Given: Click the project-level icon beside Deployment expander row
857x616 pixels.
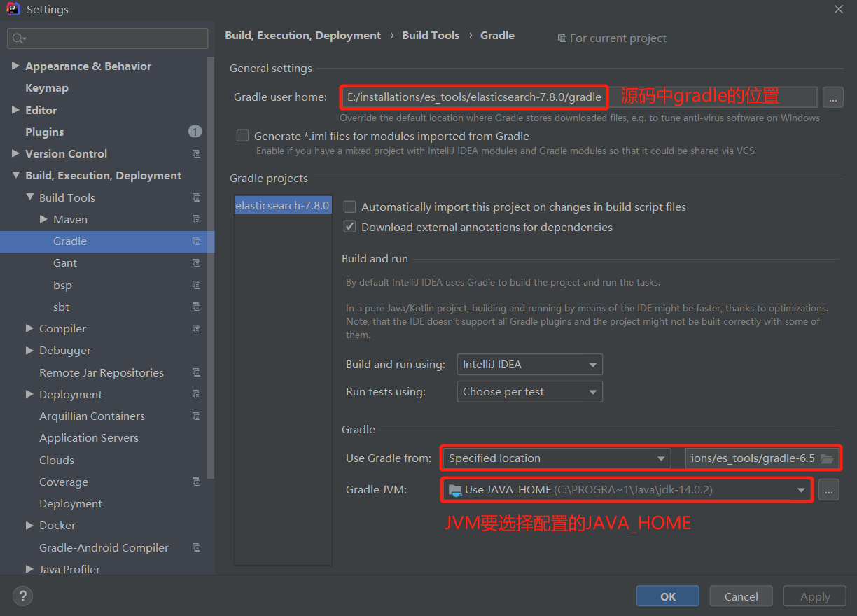Looking at the screenshot, I should (x=196, y=394).
